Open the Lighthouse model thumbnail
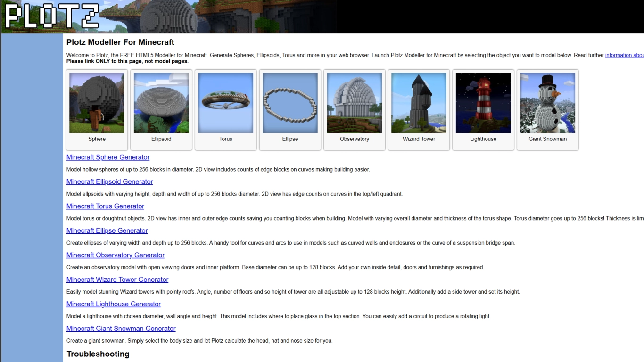 coord(483,103)
